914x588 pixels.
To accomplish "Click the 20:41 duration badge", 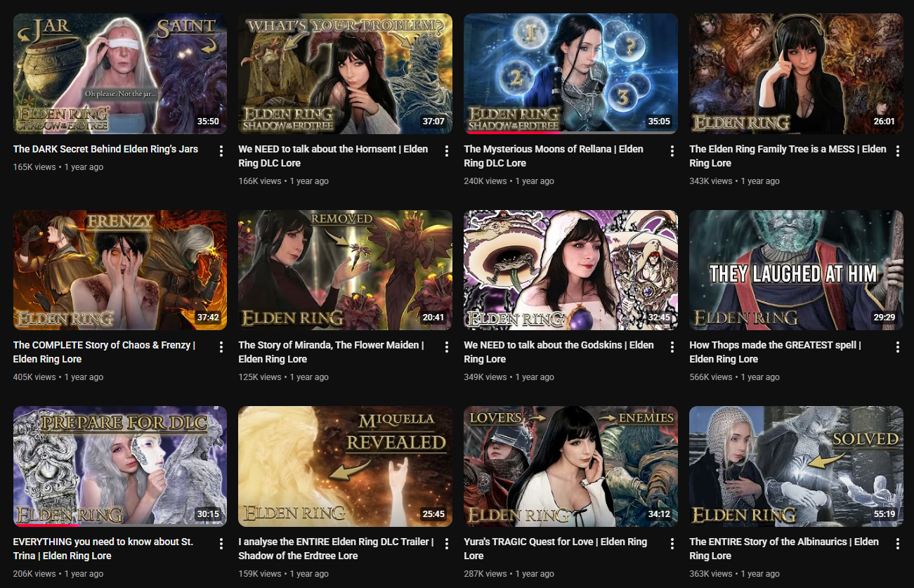I will click(x=433, y=318).
